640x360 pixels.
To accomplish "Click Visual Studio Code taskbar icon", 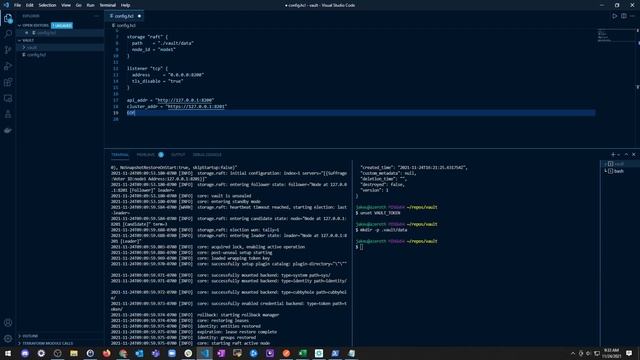I will point(204,353).
